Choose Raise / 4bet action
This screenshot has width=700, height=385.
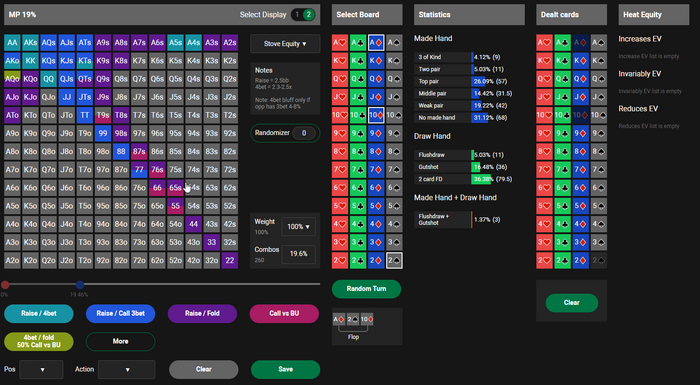(39, 314)
